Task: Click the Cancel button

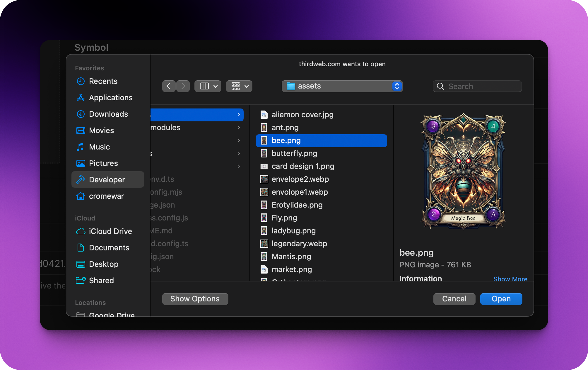Action: point(454,299)
